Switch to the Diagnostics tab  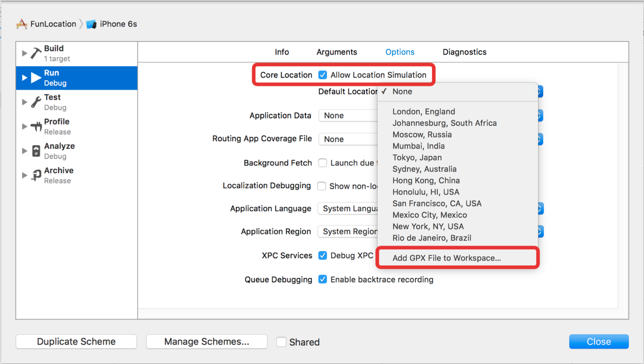(x=464, y=52)
